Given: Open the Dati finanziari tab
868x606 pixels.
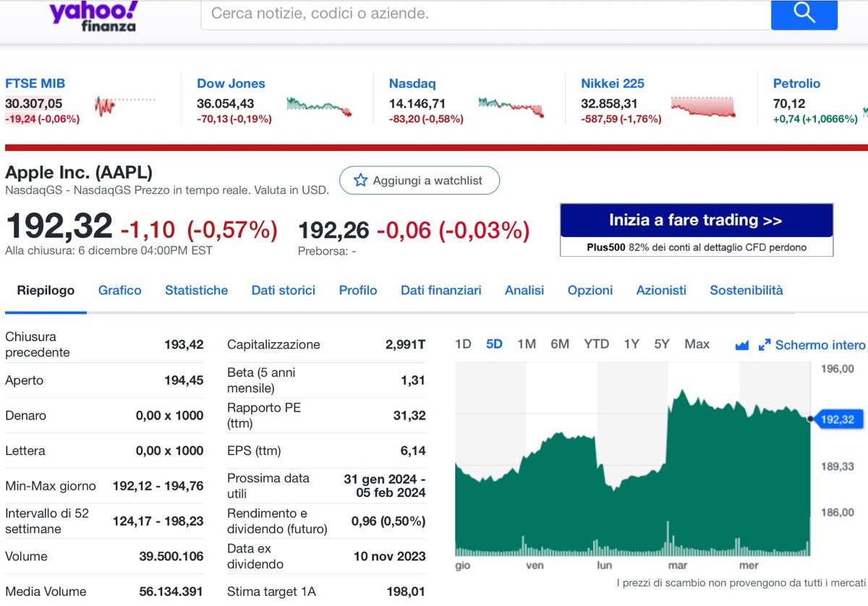Looking at the screenshot, I should [441, 291].
